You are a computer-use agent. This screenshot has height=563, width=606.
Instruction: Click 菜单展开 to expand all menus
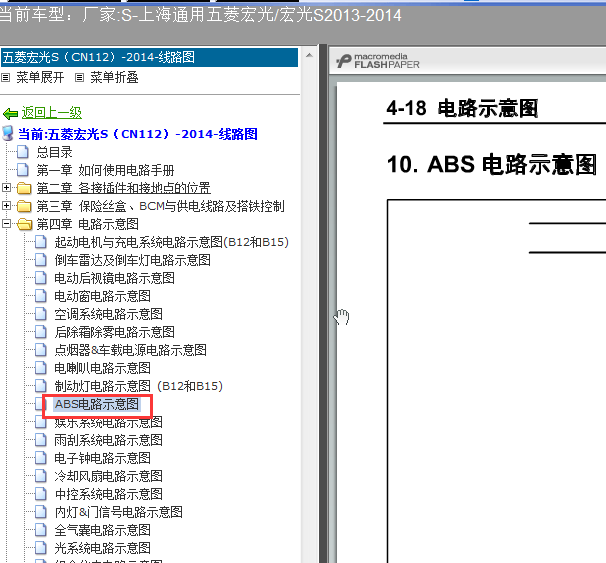pyautogui.click(x=40, y=77)
